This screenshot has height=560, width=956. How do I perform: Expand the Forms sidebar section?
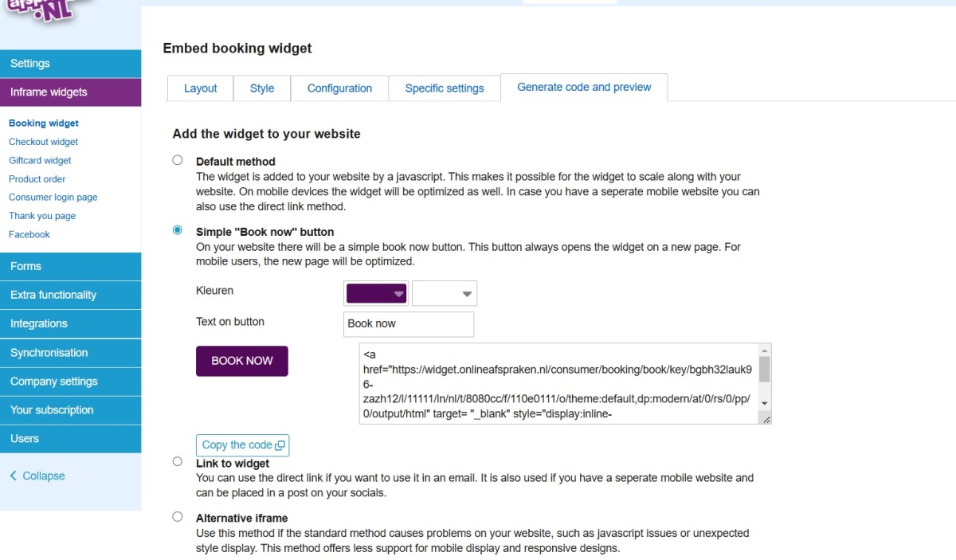point(71,266)
